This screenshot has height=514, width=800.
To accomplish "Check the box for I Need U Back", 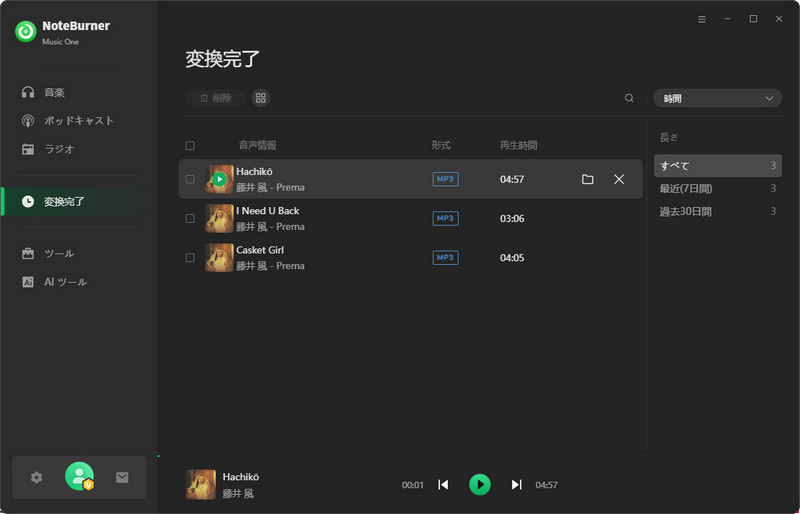I will [x=190, y=218].
